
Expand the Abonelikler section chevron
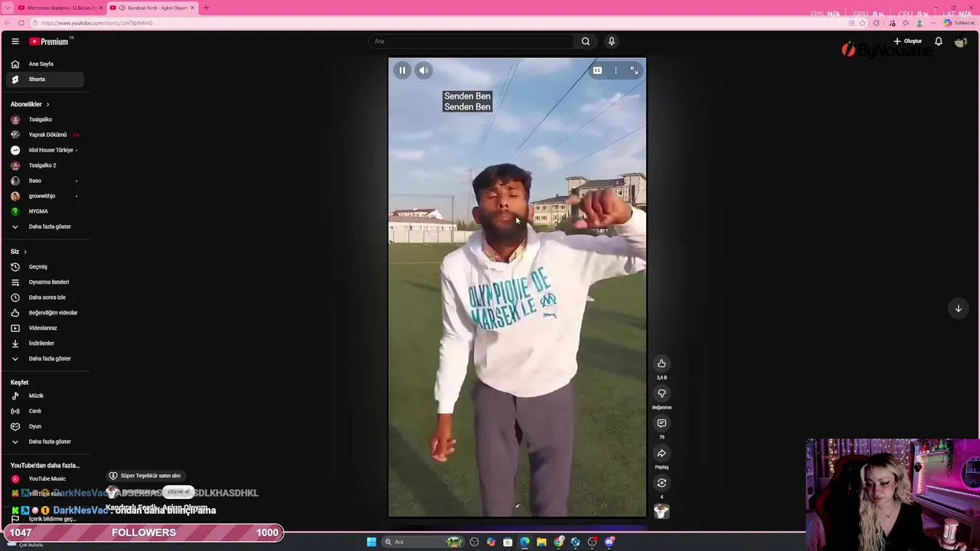click(47, 104)
